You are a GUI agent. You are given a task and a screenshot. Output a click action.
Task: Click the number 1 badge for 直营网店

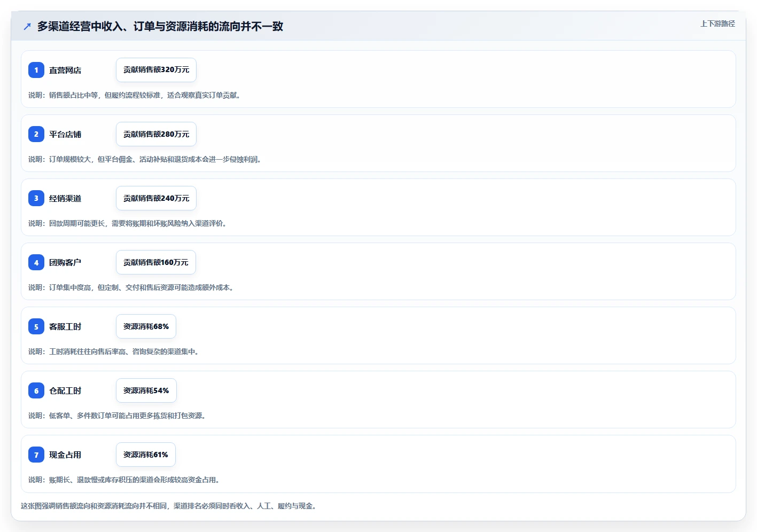click(36, 70)
